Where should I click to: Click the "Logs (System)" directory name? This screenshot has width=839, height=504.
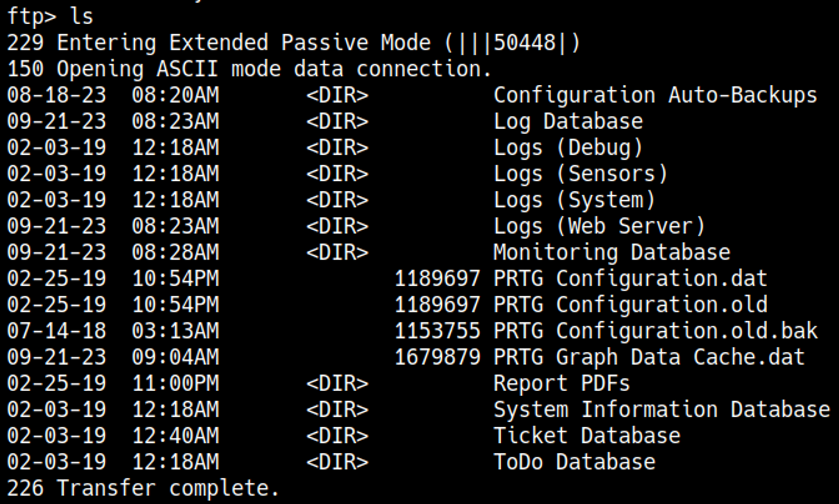[x=574, y=200]
